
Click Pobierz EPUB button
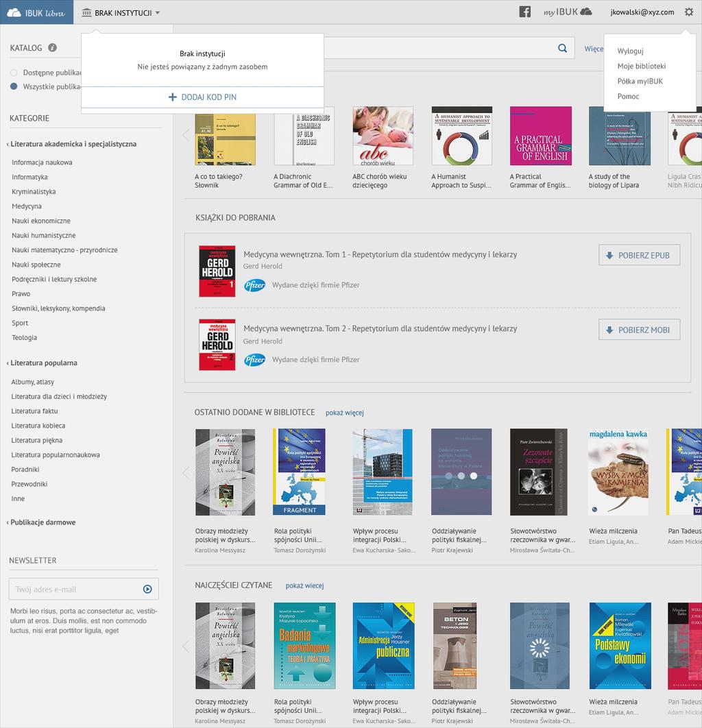(x=639, y=255)
